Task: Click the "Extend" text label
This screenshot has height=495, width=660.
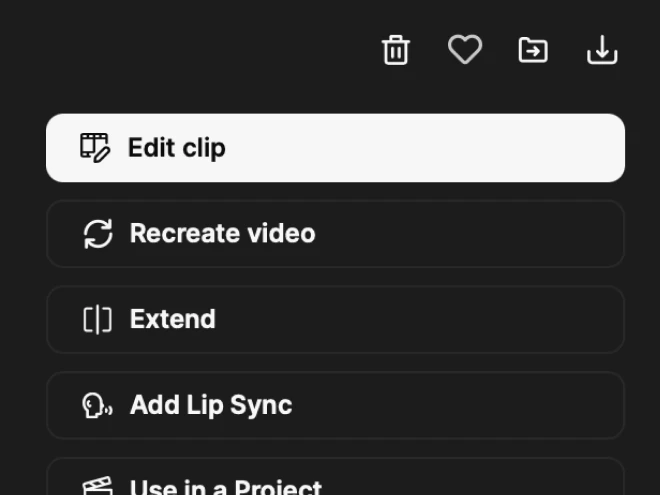Action: [172, 320]
